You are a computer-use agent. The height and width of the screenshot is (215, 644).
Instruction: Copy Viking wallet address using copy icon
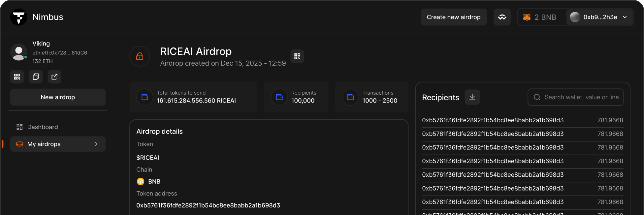(36, 77)
